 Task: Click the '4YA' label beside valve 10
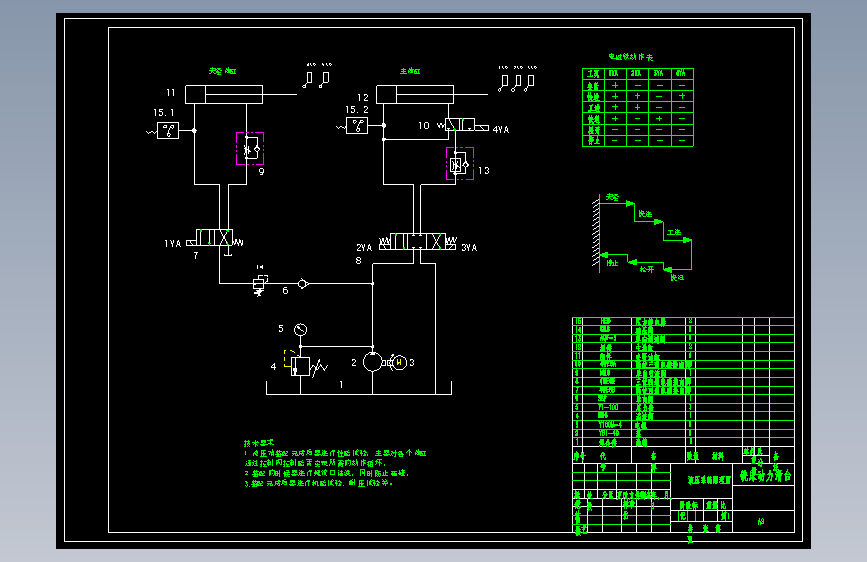(x=501, y=129)
